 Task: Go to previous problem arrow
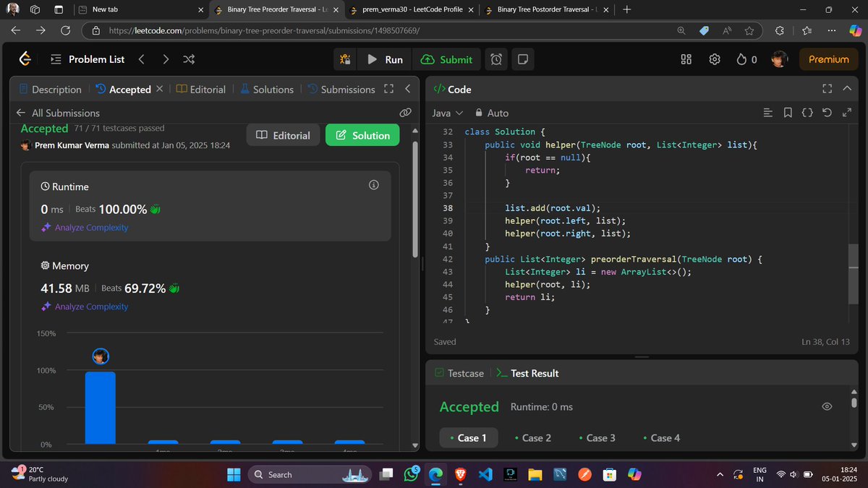point(142,59)
